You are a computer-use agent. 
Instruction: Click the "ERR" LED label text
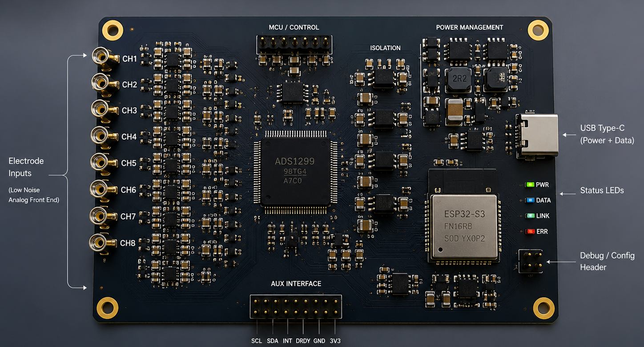[x=542, y=231]
